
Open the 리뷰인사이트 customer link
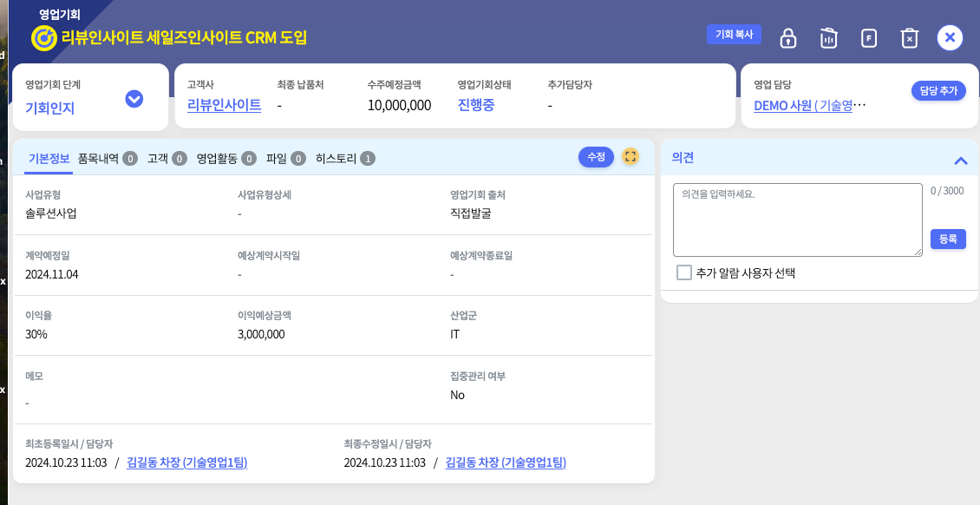pos(224,105)
